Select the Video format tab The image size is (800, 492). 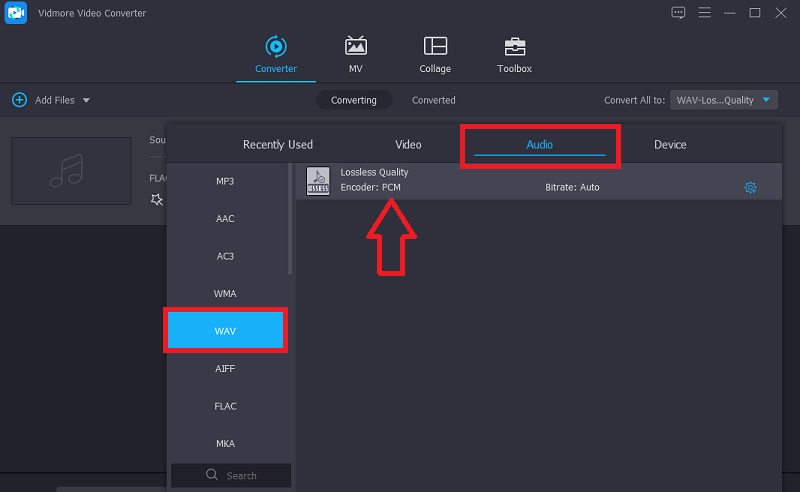click(x=408, y=144)
